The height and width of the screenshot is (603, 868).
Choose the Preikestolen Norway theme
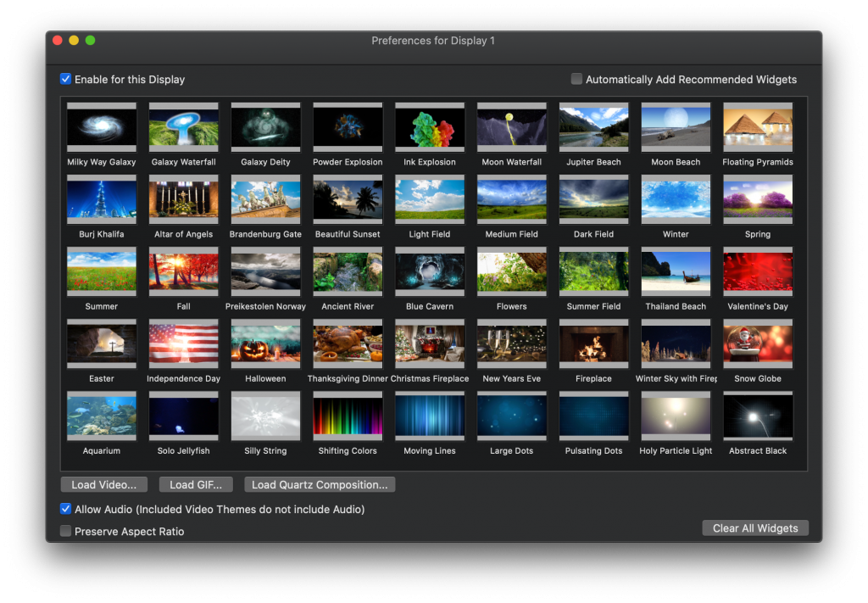[265, 271]
